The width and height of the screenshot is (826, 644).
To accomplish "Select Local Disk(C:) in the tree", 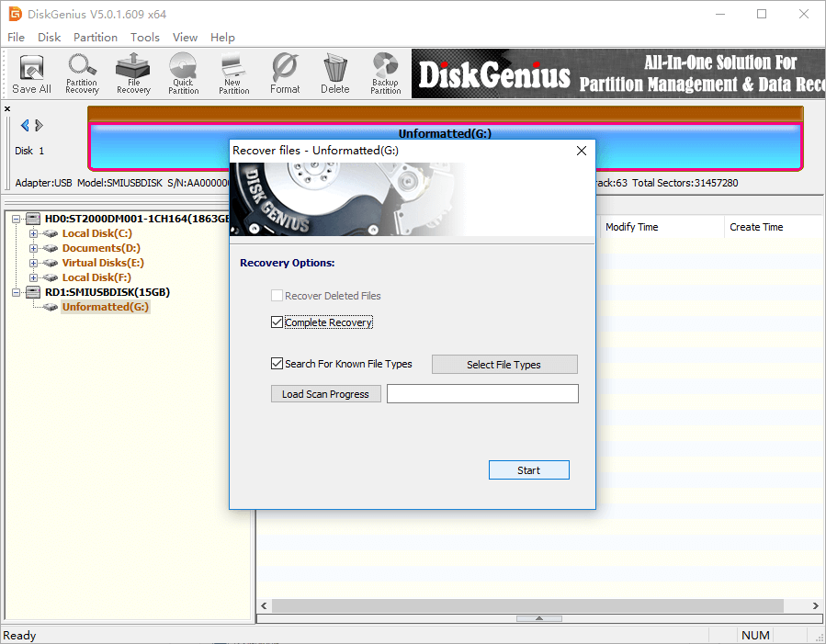I will tap(96, 233).
